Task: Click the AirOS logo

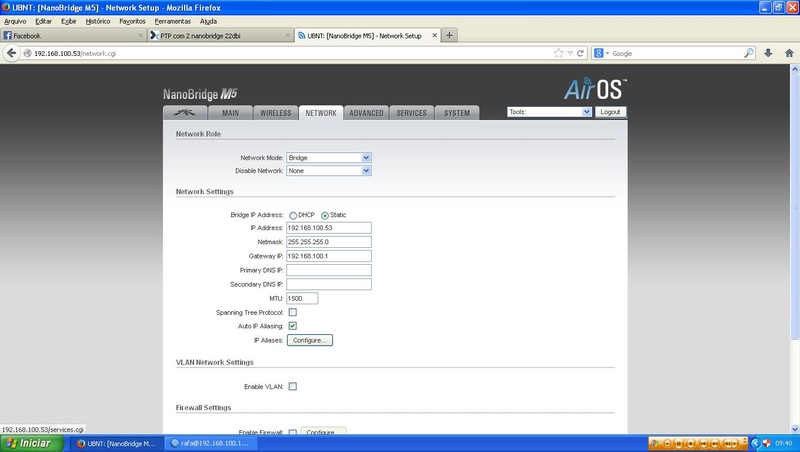Action: coord(595,89)
